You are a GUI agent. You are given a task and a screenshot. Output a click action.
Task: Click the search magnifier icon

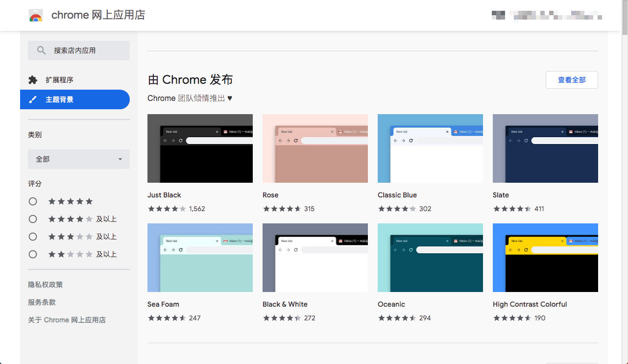[x=42, y=50]
